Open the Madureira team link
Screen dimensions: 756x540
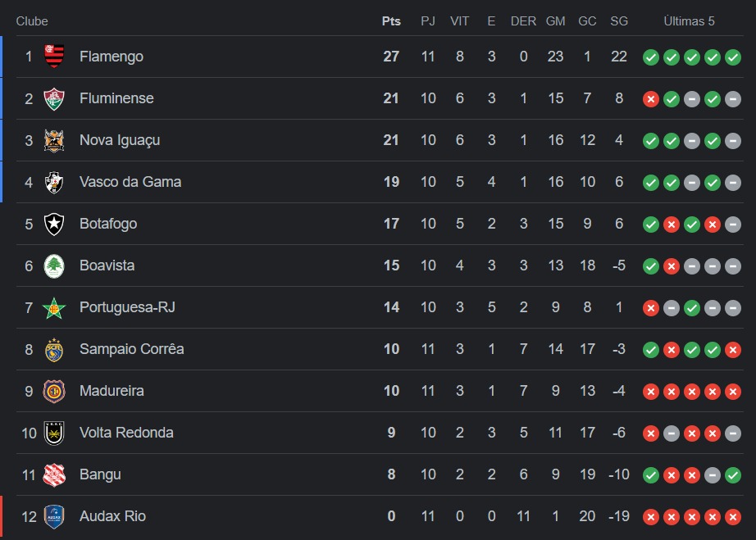click(112, 391)
